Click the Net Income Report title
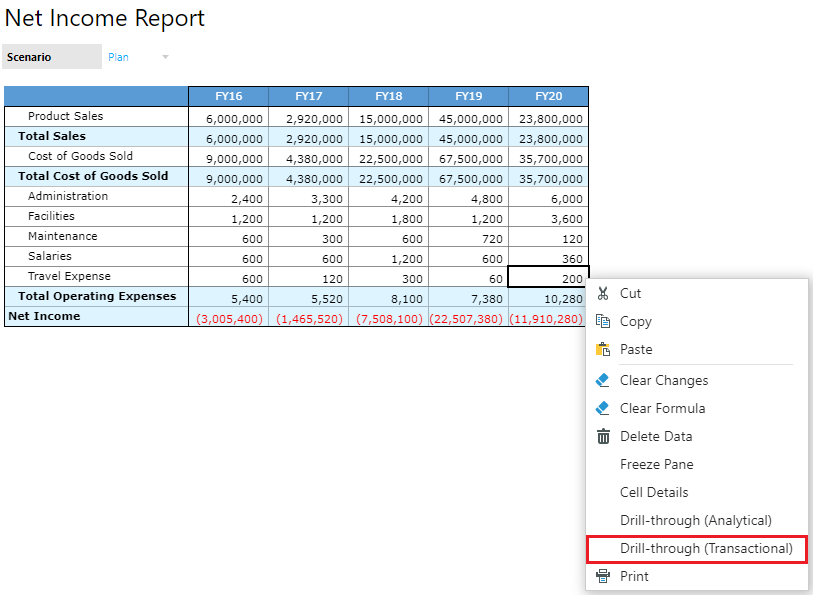The height and width of the screenshot is (595, 813). tap(105, 18)
